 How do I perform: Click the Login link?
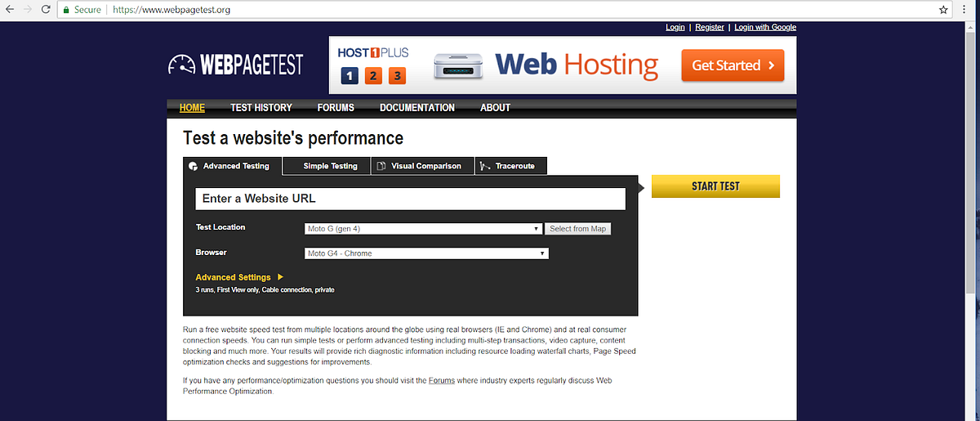(675, 27)
